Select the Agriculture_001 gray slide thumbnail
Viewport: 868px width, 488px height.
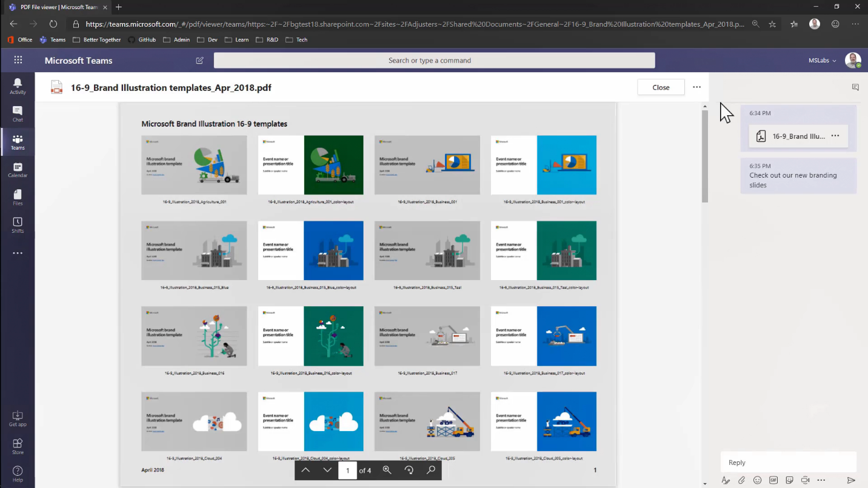(194, 165)
